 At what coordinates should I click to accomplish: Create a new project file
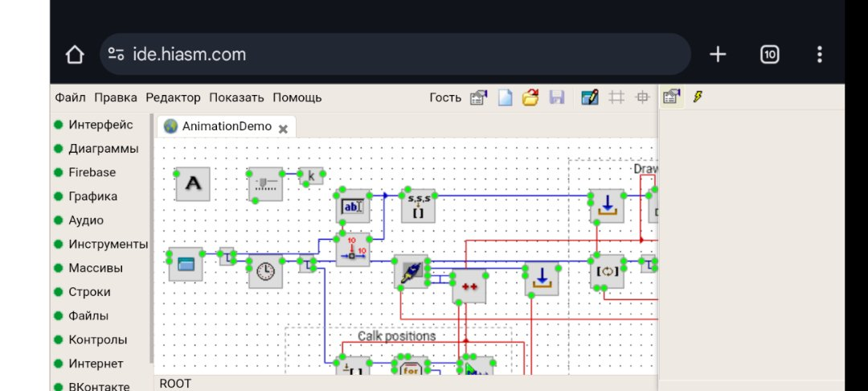coord(505,98)
